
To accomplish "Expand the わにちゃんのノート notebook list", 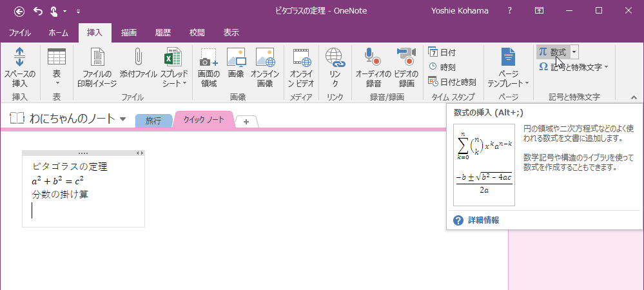I will (122, 119).
